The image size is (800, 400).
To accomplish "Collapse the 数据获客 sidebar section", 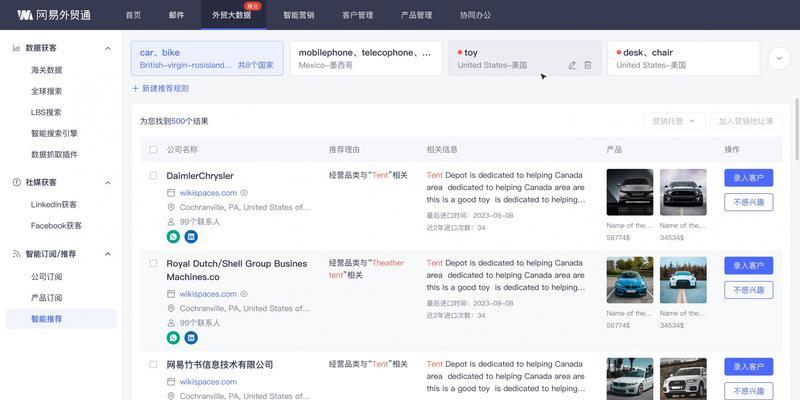I will [108, 48].
